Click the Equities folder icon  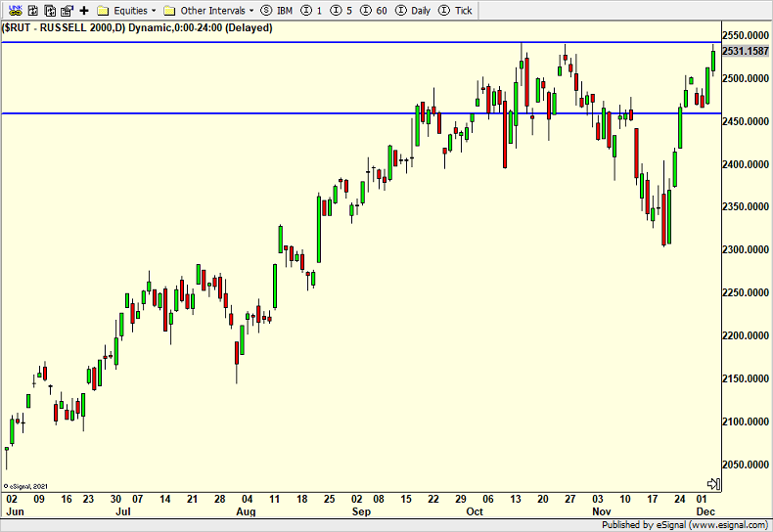[103, 11]
